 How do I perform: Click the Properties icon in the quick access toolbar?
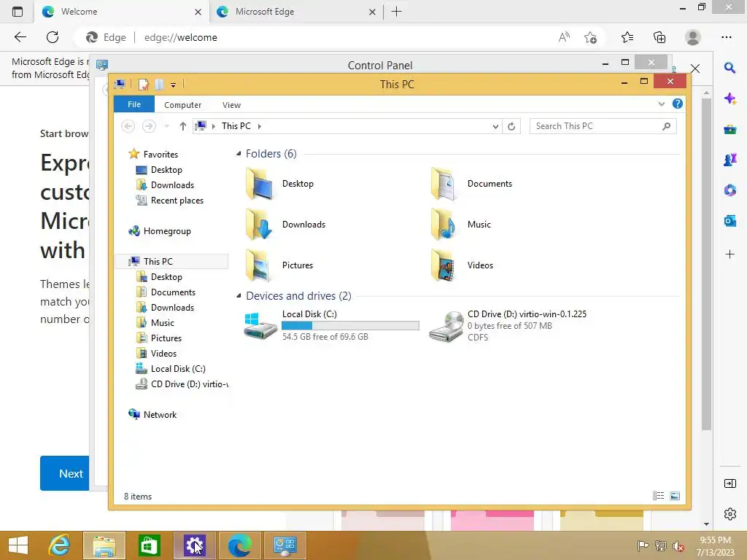tap(143, 85)
